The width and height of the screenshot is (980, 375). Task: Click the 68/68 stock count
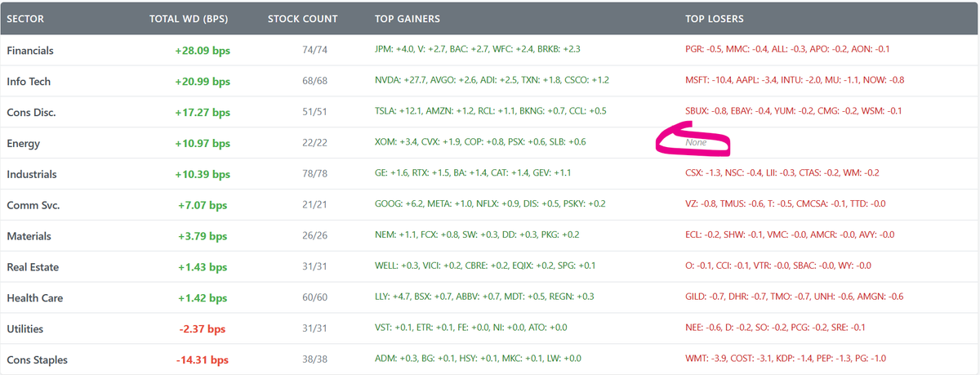[314, 81]
